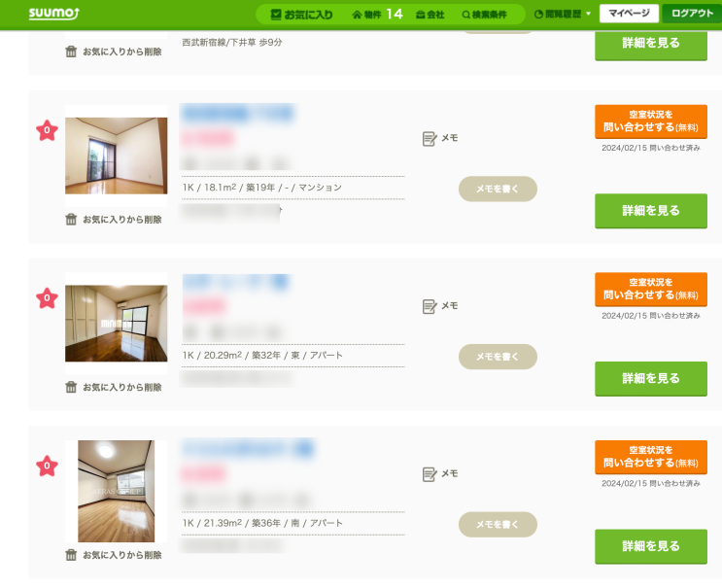Click 空室状況を問い合わせする for 18.1m² マンション
Screen dimensions: 722x588
(651, 121)
